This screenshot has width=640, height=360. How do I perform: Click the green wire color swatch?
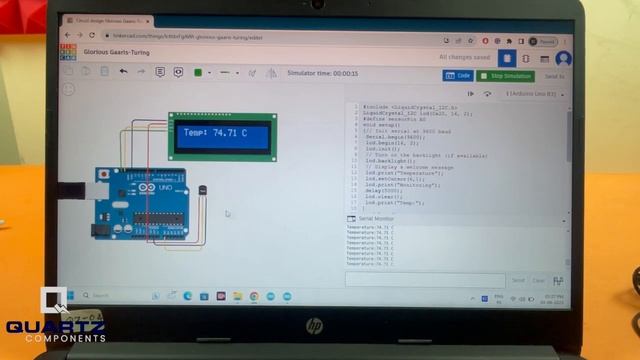(198, 73)
